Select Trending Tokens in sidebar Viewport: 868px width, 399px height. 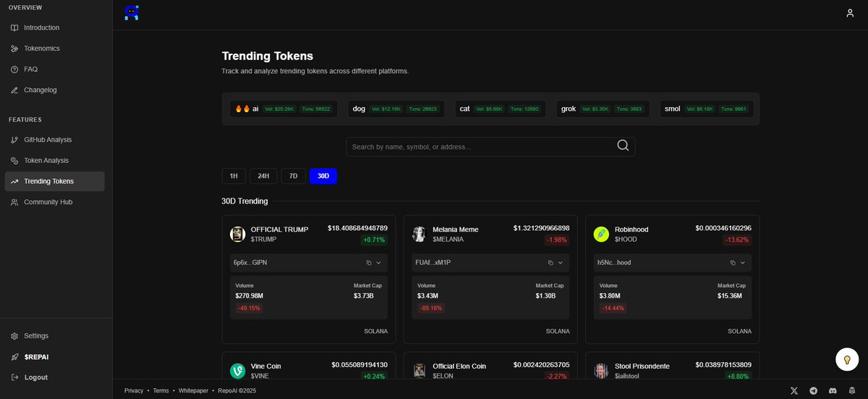pos(54,181)
